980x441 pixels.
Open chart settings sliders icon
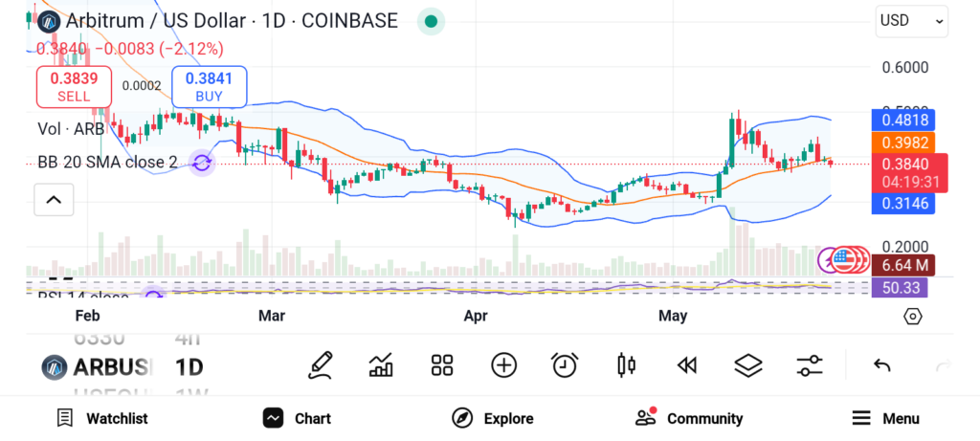pyautogui.click(x=810, y=365)
